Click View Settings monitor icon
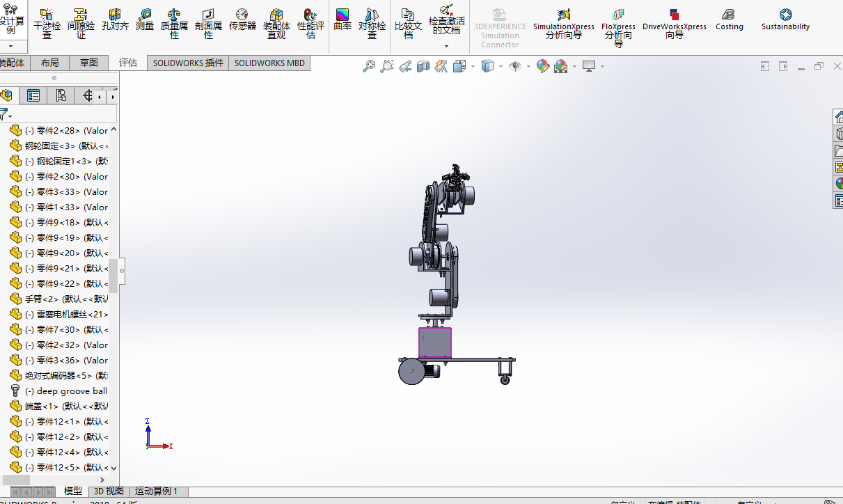843x504 pixels. pyautogui.click(x=589, y=66)
